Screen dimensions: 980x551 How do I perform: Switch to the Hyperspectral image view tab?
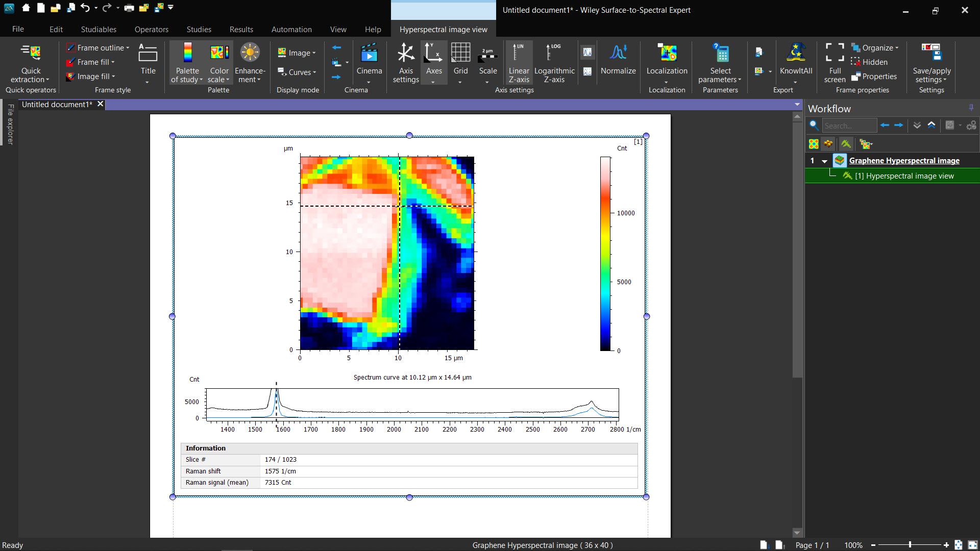coord(443,30)
